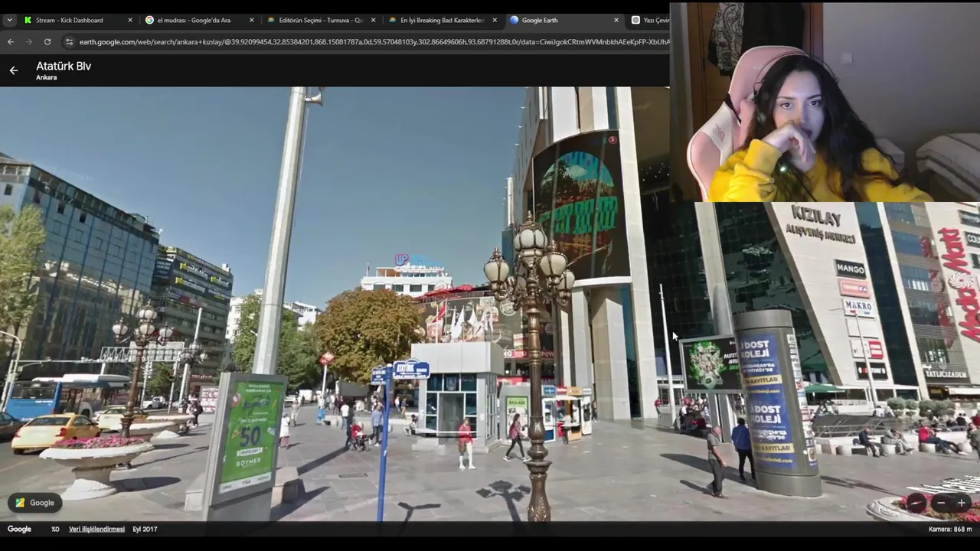Click the Atatürk Blv title text
This screenshot has height=551, width=980.
point(64,66)
